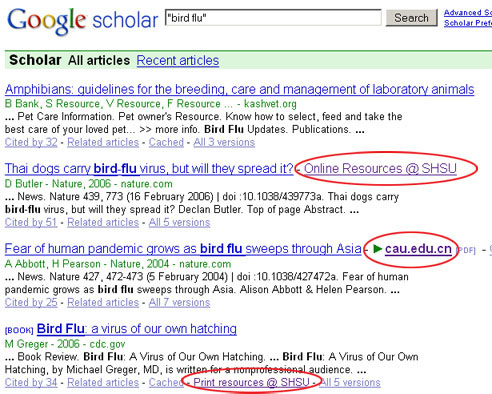Open Thai dogs carry bird-flu virus article

(149, 169)
